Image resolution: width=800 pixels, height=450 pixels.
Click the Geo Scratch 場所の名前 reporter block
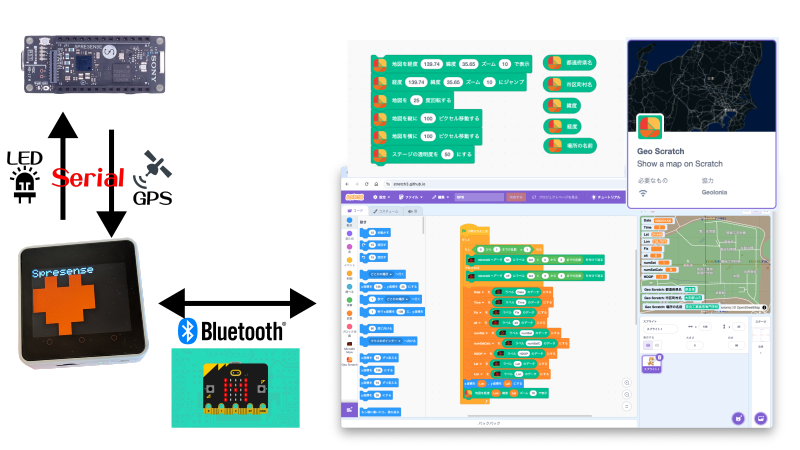pyautogui.click(x=569, y=145)
